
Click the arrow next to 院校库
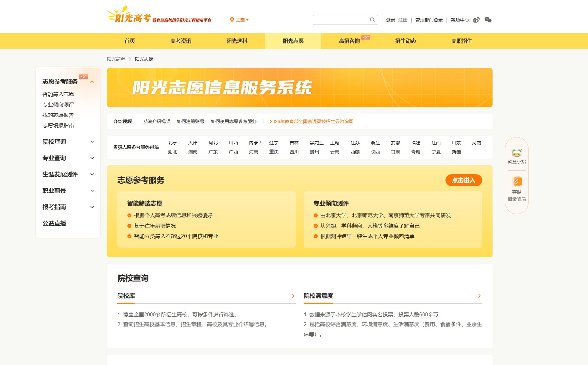(x=293, y=296)
